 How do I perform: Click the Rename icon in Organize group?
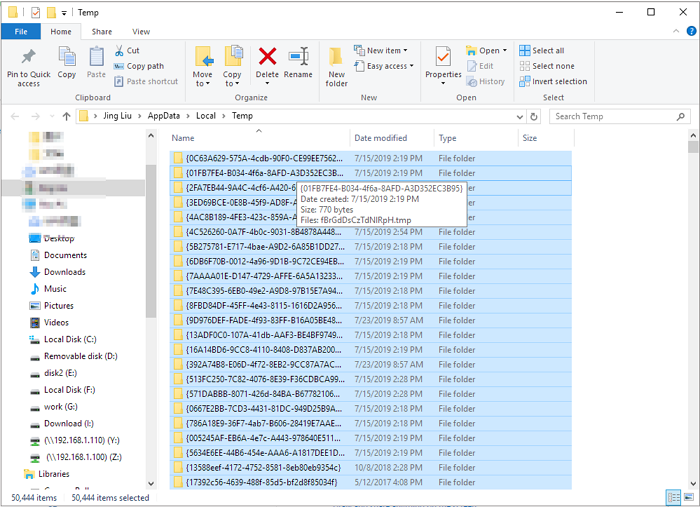(298, 58)
